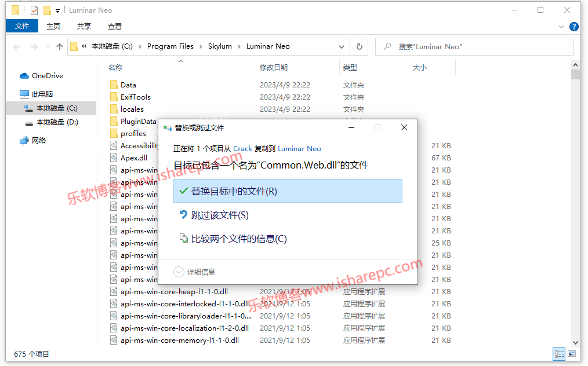588x366 pixels.
Task: Open the 查看 ribbon tab
Action: [115, 26]
